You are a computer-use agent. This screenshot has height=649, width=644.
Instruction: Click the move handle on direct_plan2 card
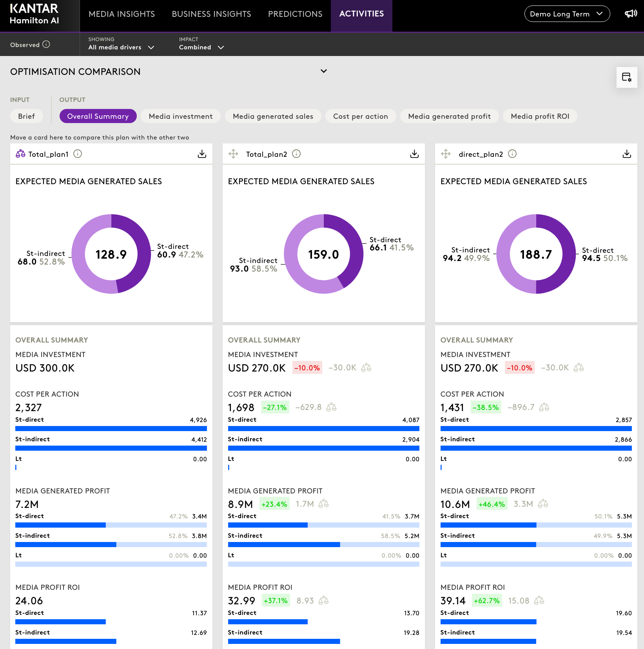point(446,154)
